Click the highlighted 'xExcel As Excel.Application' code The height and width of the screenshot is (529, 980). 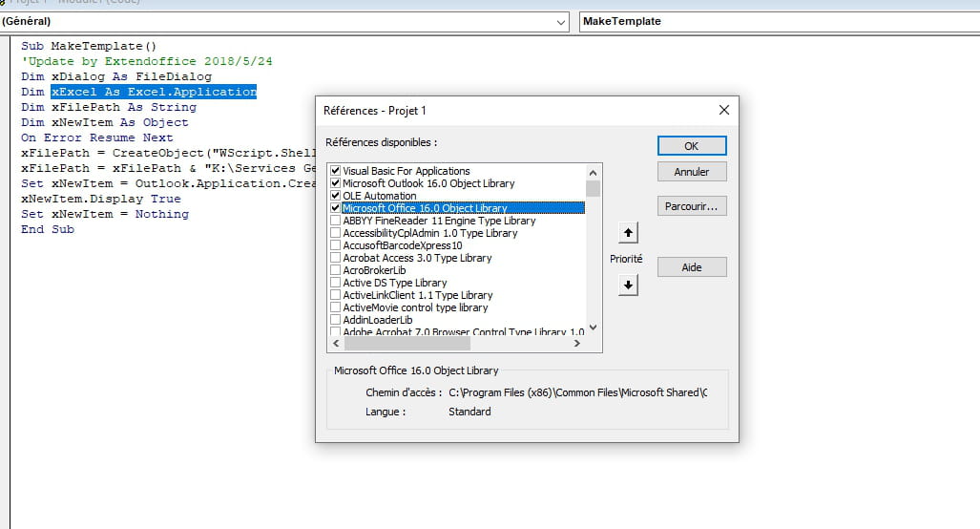154,92
